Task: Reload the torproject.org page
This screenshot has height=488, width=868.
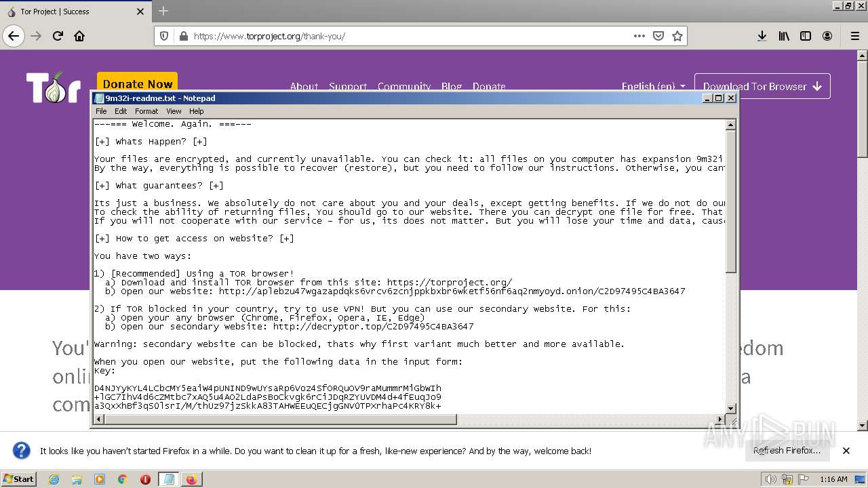Action: [58, 36]
